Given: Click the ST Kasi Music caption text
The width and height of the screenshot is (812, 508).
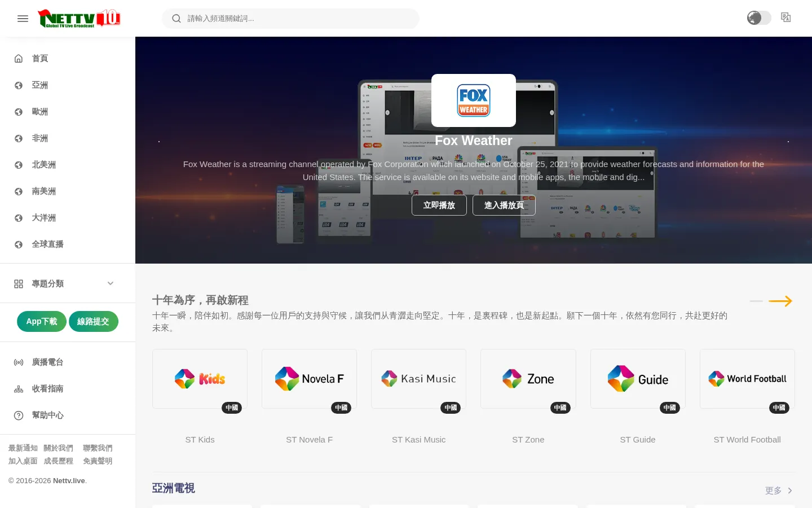Looking at the screenshot, I should (x=418, y=440).
